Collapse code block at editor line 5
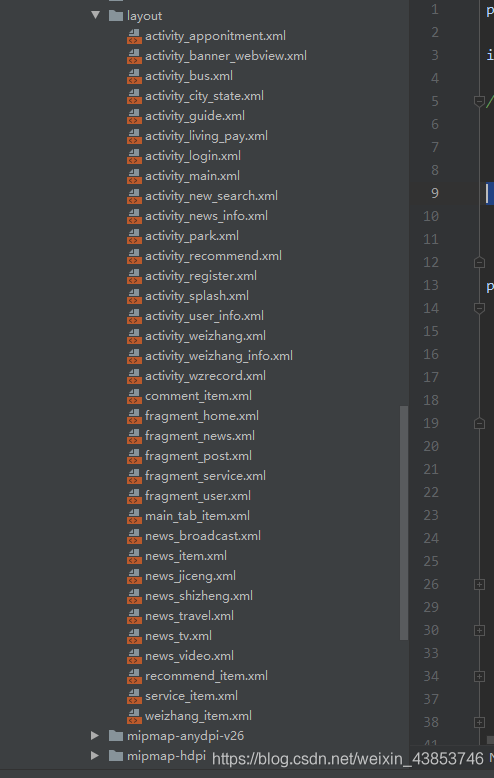 (x=479, y=101)
